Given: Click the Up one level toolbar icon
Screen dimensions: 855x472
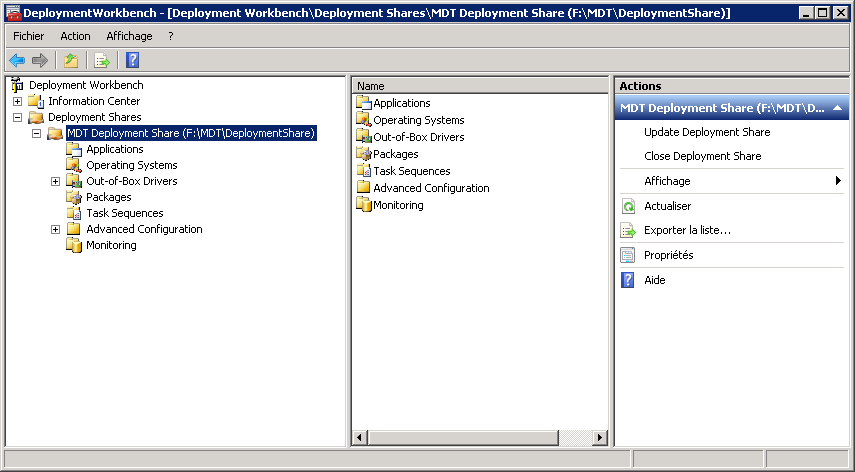Looking at the screenshot, I should (x=71, y=60).
